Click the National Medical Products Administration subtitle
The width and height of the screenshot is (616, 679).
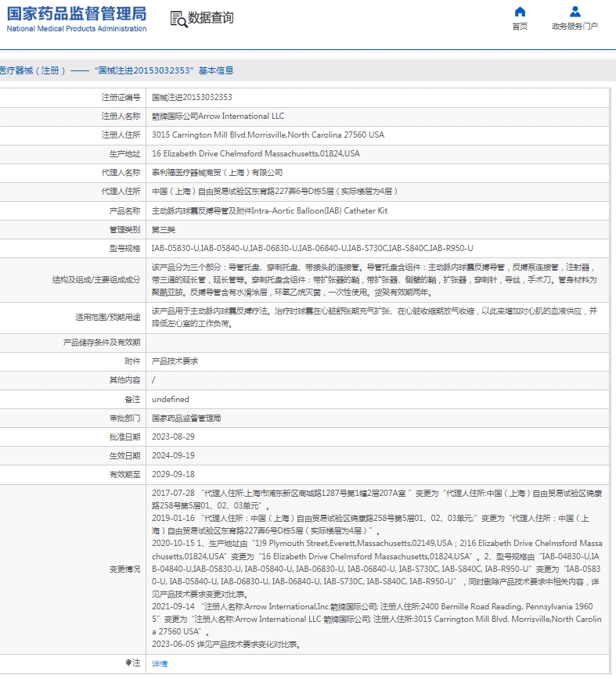click(77, 29)
